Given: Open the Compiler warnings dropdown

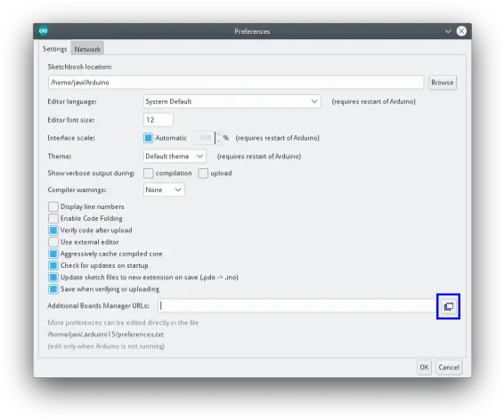Looking at the screenshot, I should pos(164,190).
